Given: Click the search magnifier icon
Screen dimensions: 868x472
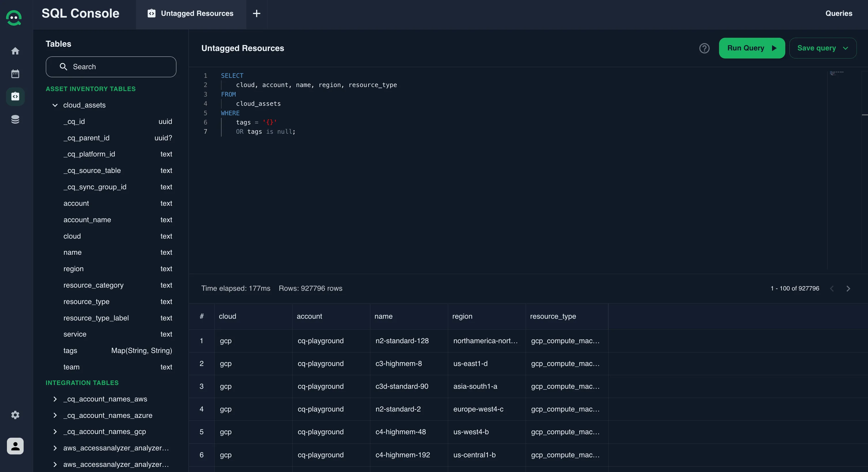Looking at the screenshot, I should [x=63, y=67].
